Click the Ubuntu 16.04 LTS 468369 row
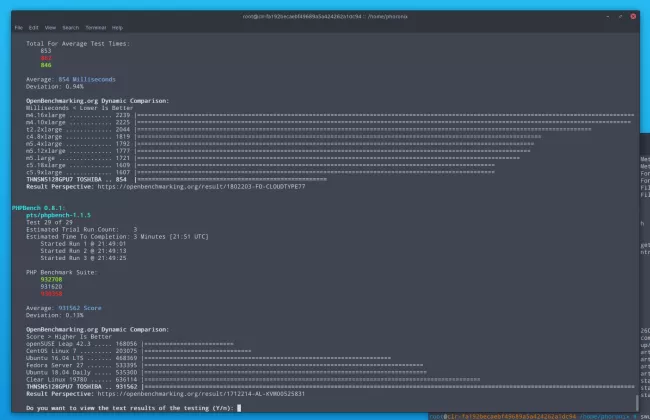 (209, 358)
